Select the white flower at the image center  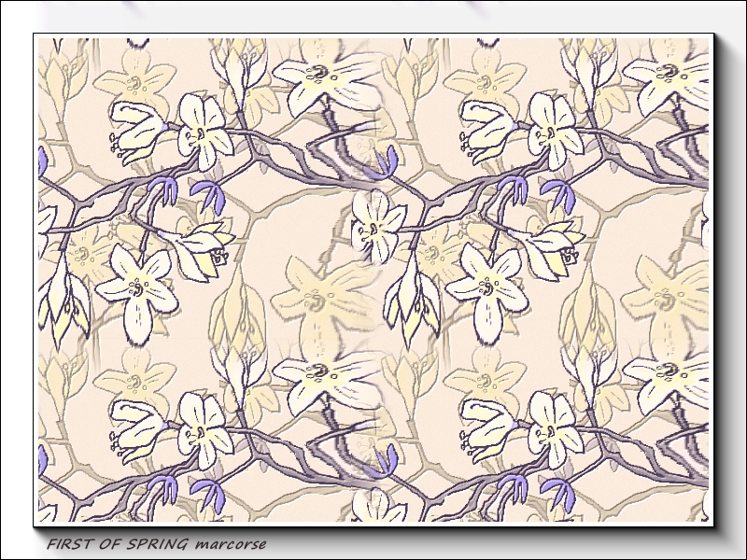click(376, 222)
